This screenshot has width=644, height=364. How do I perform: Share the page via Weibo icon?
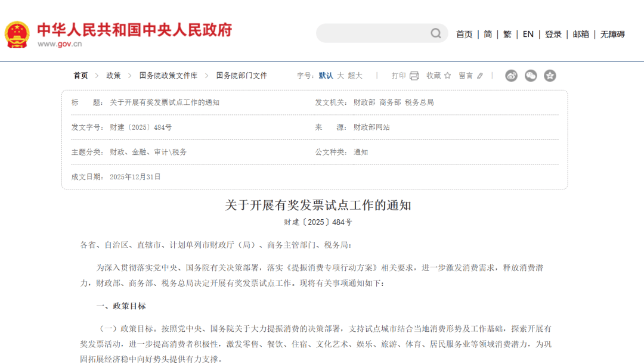tap(511, 76)
